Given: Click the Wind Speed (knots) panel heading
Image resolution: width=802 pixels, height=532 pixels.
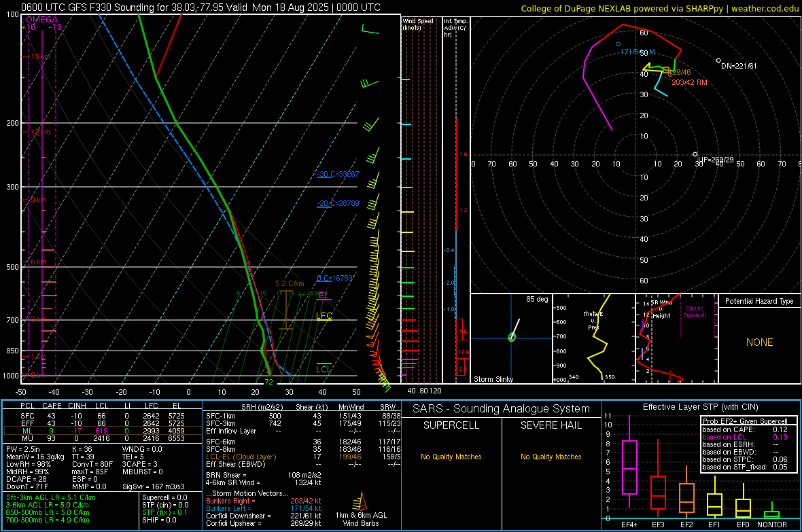Looking at the screenshot, I should tap(417, 24).
